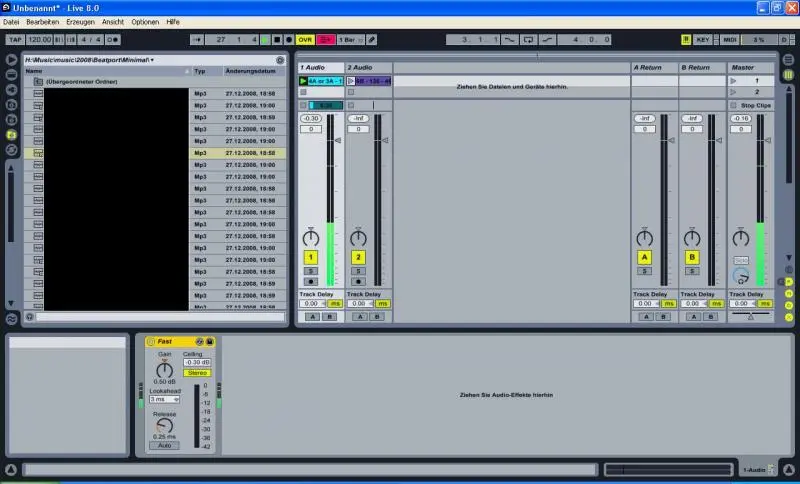This screenshot has height=484, width=800.
Task: Toggle the track 1 activator button
Action: [x=310, y=257]
